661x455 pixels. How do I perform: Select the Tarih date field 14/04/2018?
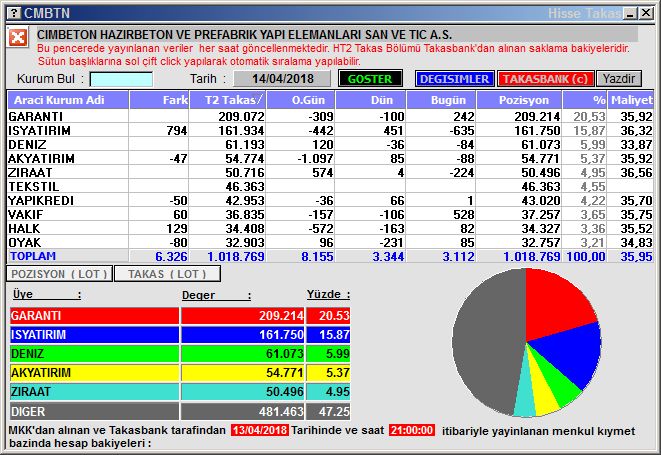pos(282,79)
